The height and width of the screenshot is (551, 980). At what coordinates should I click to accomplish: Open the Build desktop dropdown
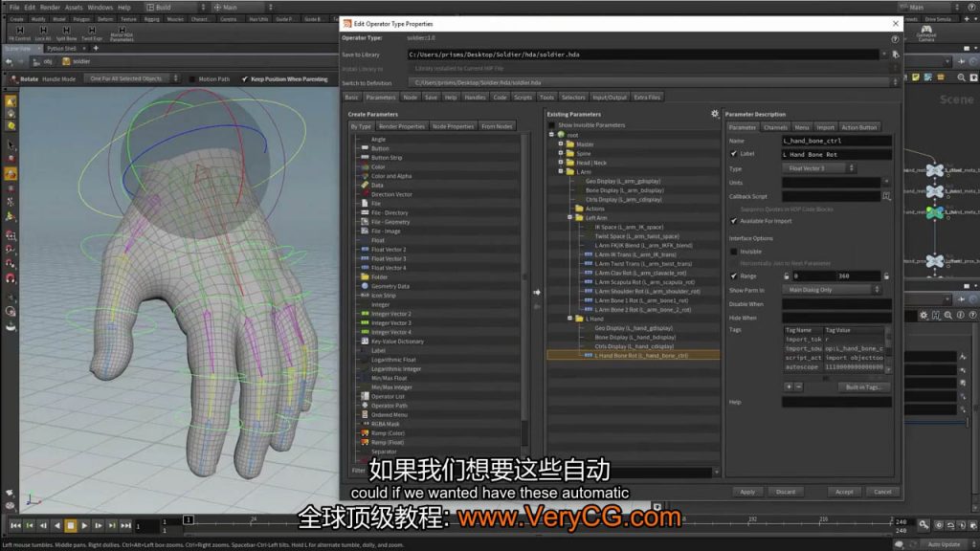tap(176, 8)
